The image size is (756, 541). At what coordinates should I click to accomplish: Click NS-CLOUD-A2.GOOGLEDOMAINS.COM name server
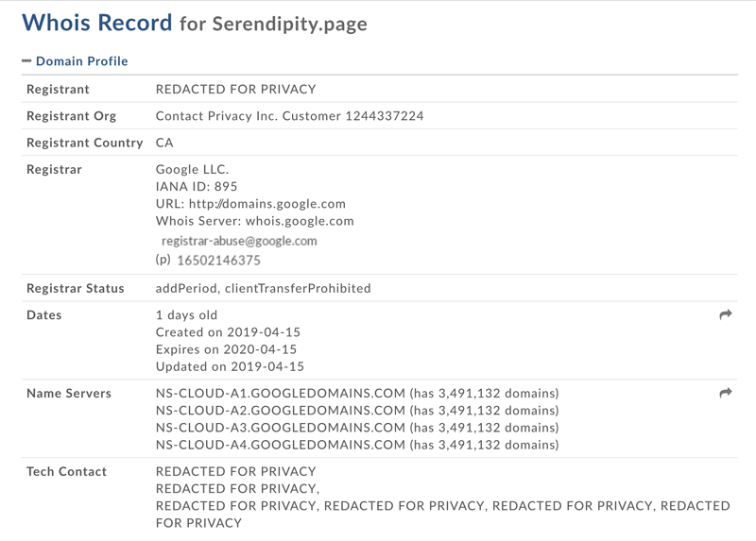[281, 411]
